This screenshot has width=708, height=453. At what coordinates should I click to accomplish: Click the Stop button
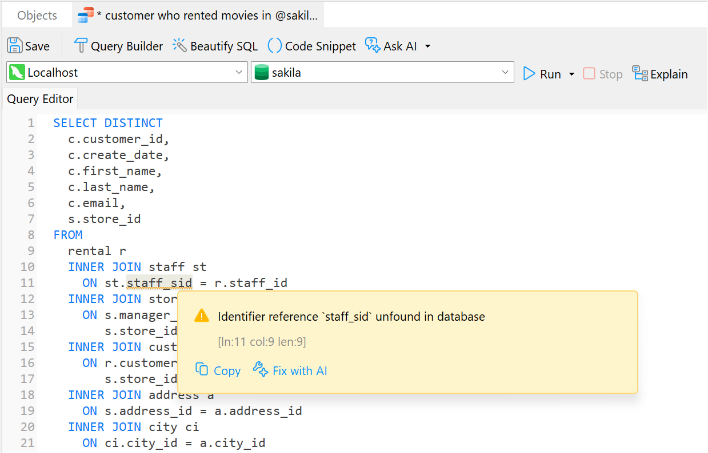[603, 74]
